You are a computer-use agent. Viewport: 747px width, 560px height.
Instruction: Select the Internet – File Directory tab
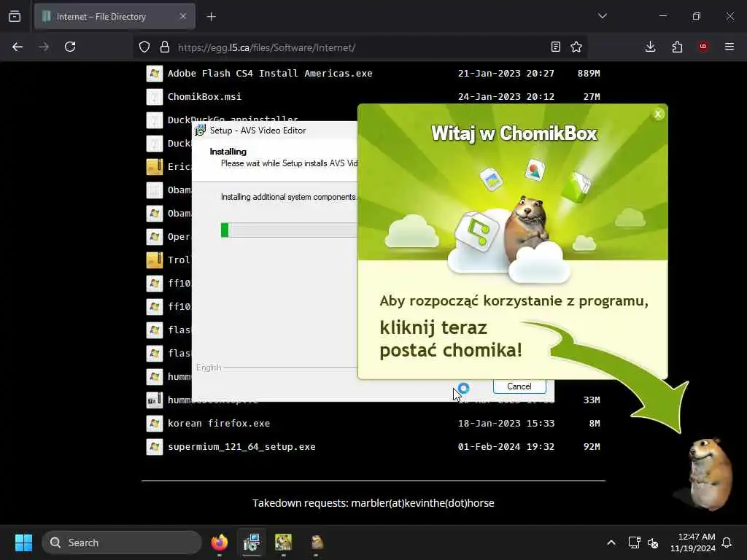coord(115,17)
